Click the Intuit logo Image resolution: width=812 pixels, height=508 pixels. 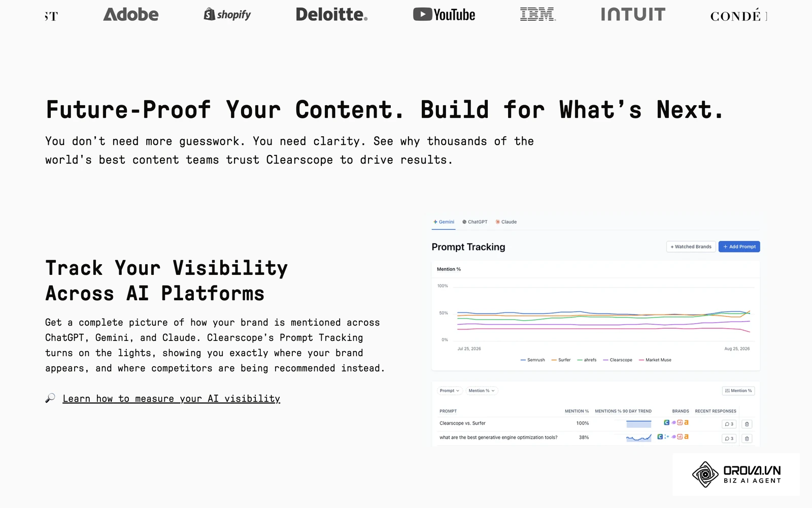pos(633,14)
